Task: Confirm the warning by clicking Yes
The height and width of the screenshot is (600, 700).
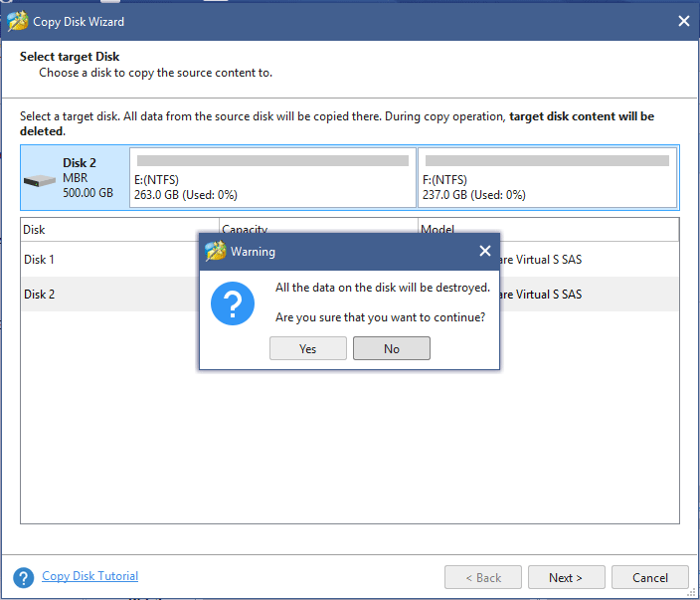Action: 307,348
